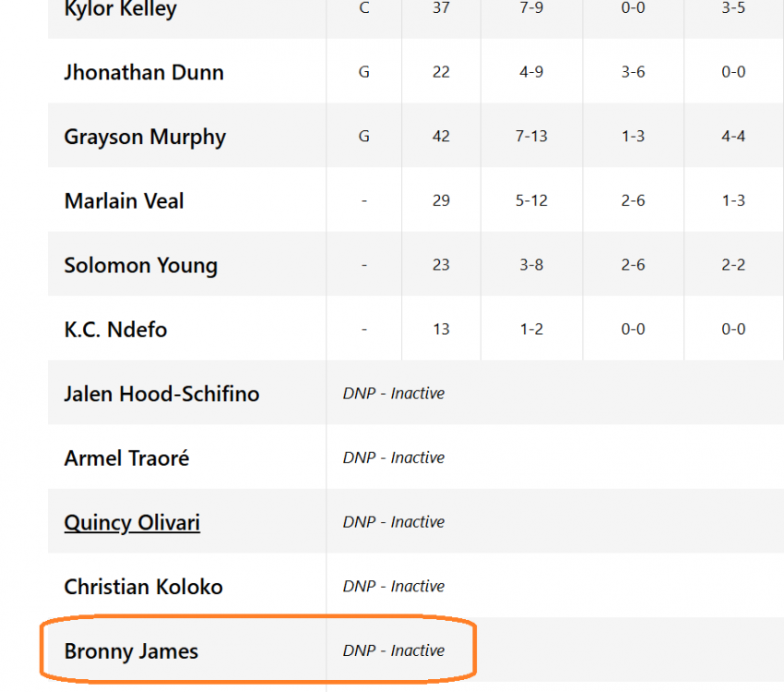Select Armel Traoré's name
784x692 pixels.
[x=126, y=458]
